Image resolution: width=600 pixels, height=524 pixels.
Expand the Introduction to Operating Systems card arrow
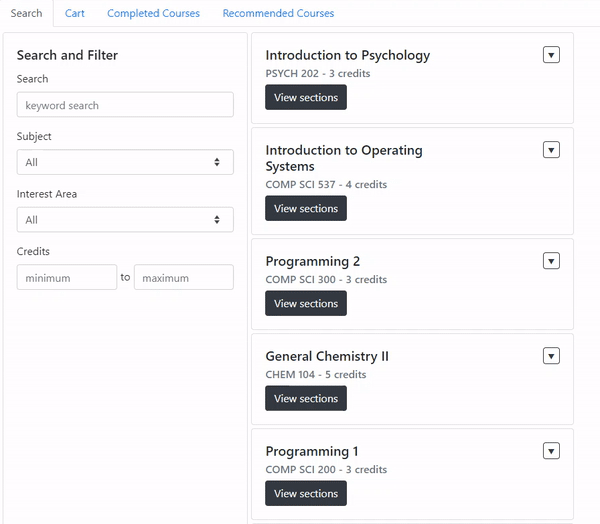coord(551,150)
